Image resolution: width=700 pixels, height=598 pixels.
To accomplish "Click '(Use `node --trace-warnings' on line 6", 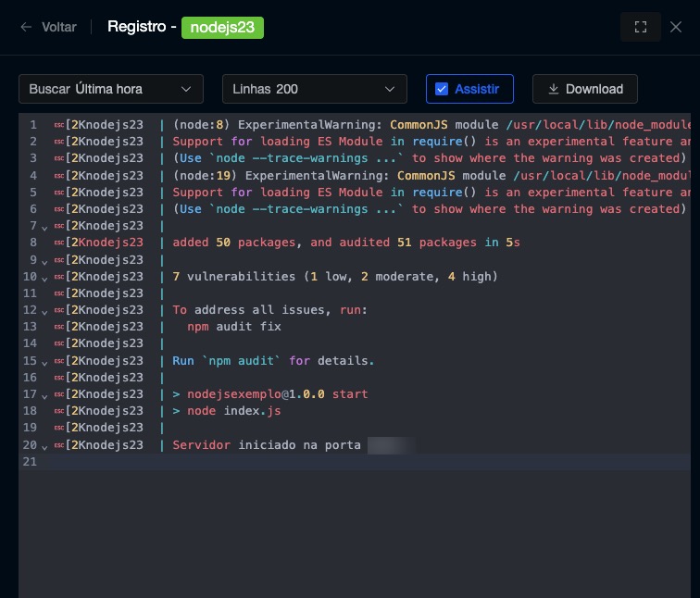I will point(270,209).
